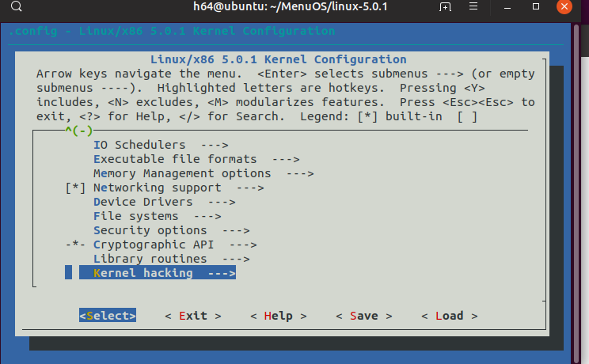Click the ^(-) scroll-up indicator

(x=79, y=131)
